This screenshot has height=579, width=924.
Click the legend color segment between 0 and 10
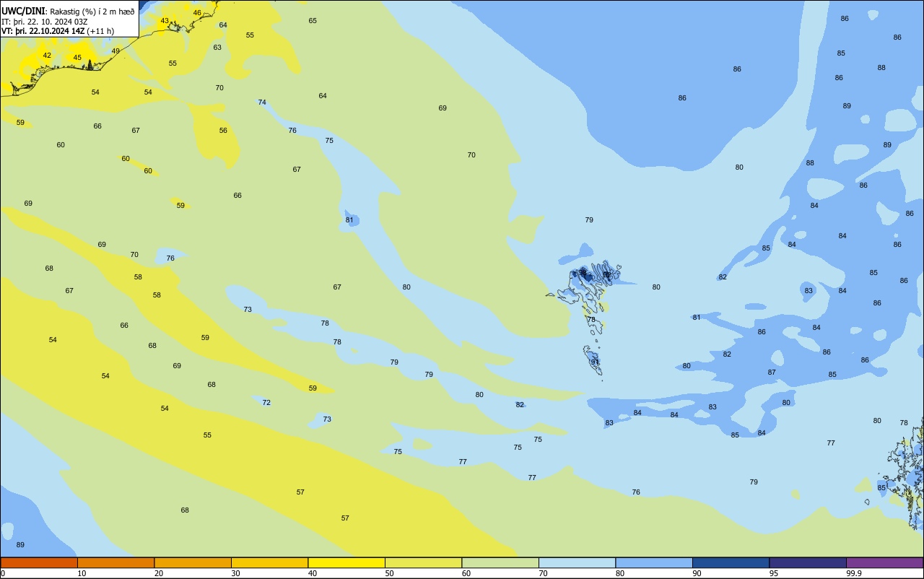pos(39,562)
